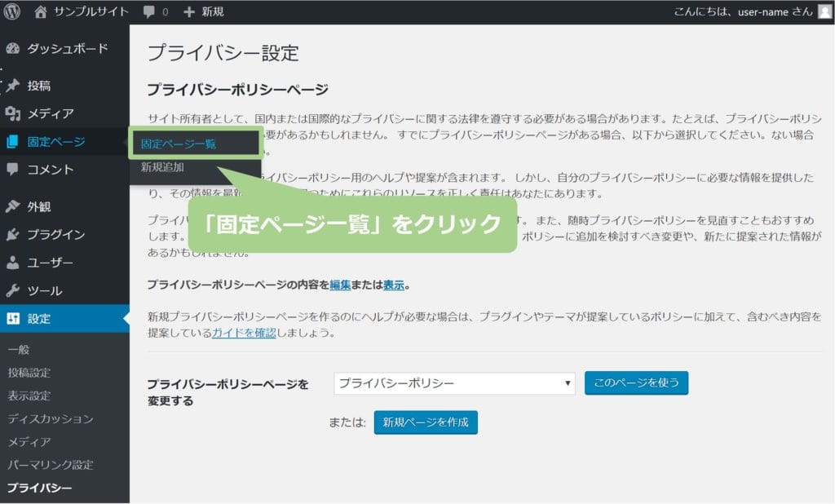Go to ディスカッション settings
The image size is (835, 504).
tap(50, 419)
